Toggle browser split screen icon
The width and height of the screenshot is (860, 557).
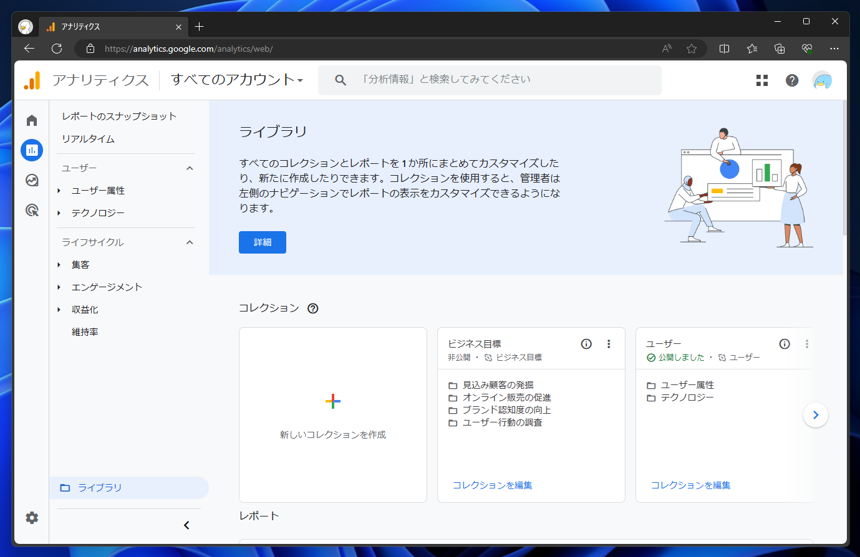724,48
